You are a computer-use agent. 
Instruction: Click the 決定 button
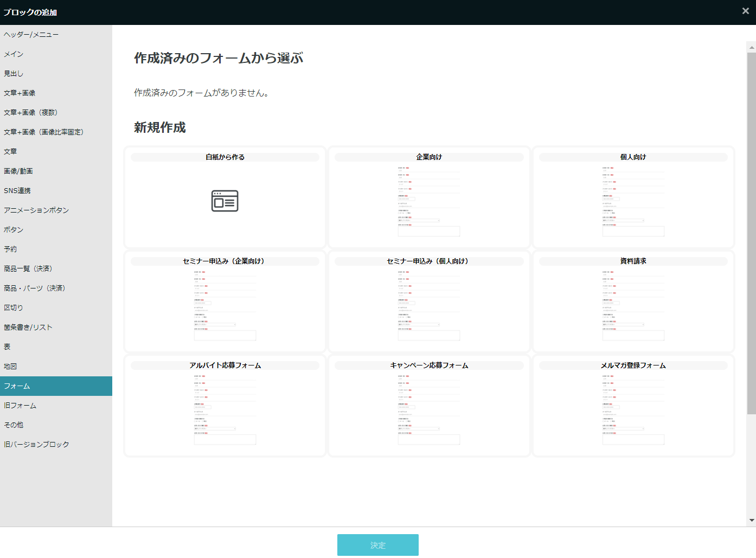click(x=378, y=545)
